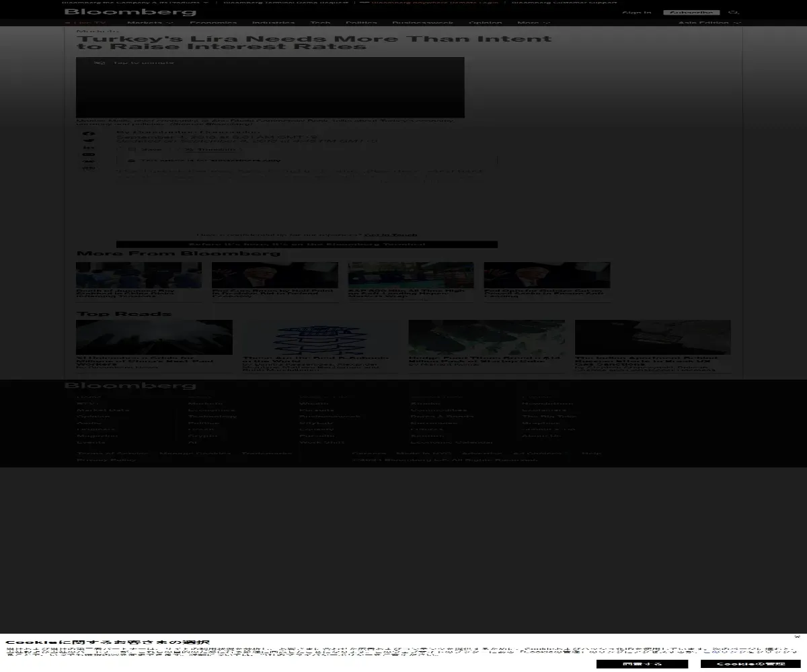Share article via email icon
The width and height of the screenshot is (807, 672).
[x=89, y=155]
